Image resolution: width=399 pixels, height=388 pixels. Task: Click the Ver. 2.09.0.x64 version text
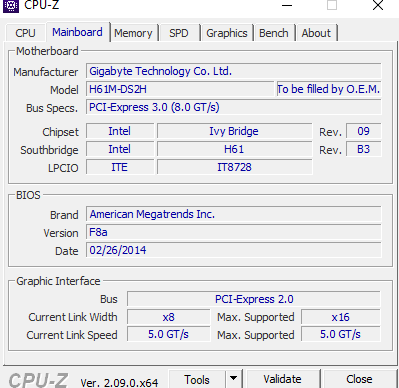tap(119, 382)
